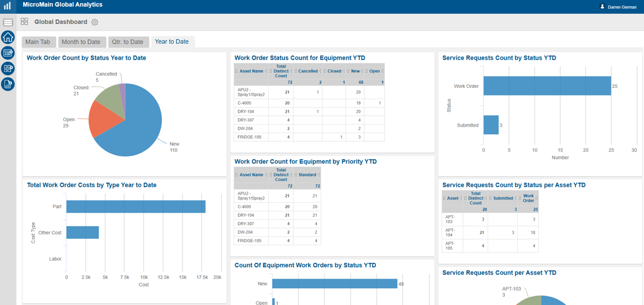
Task: Select the Qtr. to Date tab
Action: pos(128,42)
